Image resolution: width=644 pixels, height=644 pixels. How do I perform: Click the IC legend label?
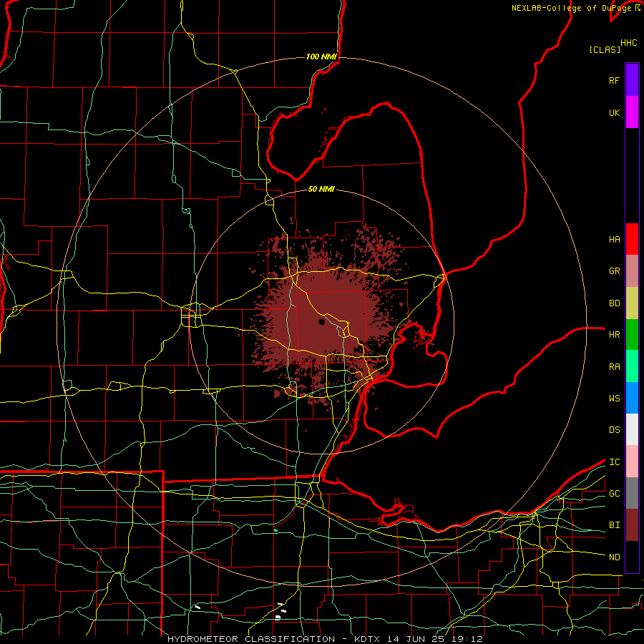click(614, 462)
